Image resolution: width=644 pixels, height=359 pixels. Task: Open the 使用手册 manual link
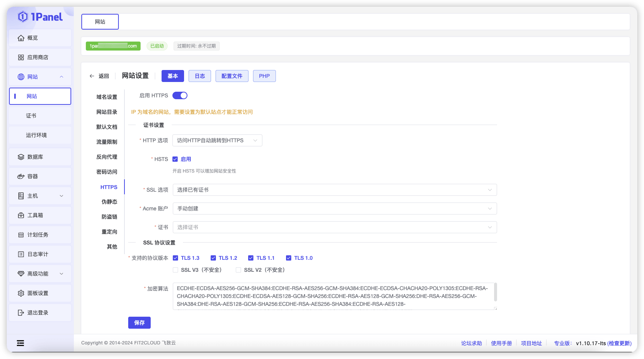coord(502,343)
